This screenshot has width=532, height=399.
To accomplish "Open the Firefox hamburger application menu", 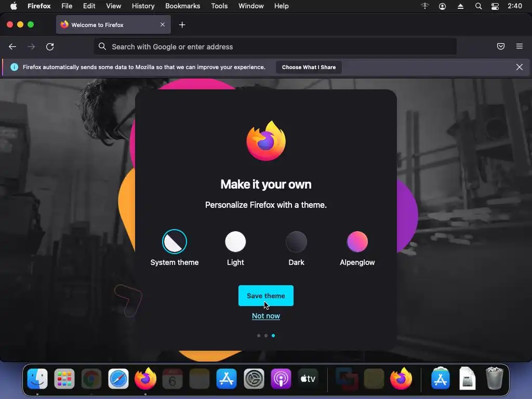I will coord(519,46).
